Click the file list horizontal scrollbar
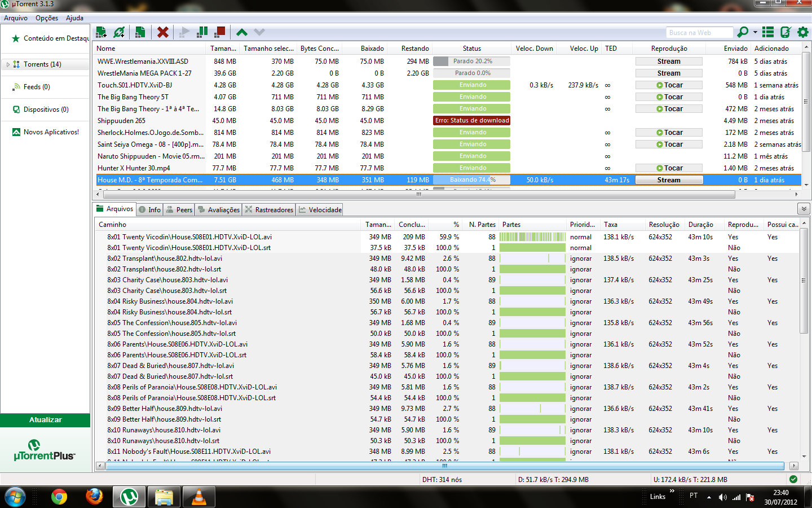The width and height of the screenshot is (812, 508). click(444, 466)
